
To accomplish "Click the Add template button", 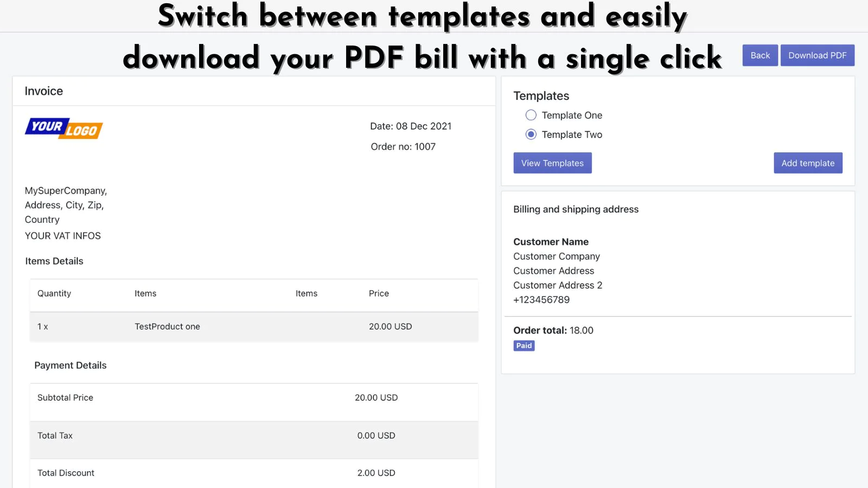I will pyautogui.click(x=808, y=163).
